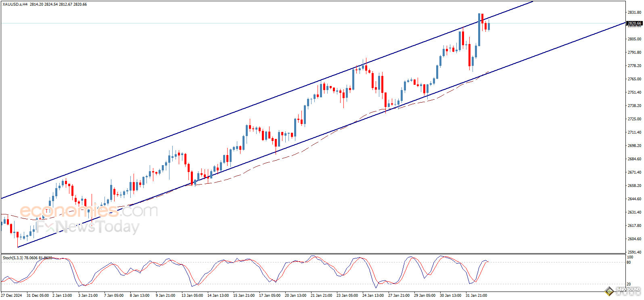Screen dimensions: 644x300
Task: Select the 23 Jan 05:00 time label
Action: tap(347, 296)
